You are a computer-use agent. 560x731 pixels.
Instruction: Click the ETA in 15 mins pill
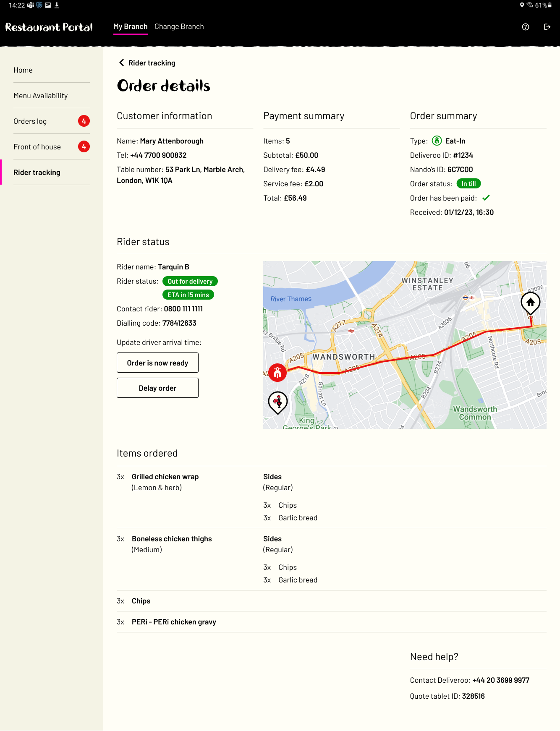click(188, 295)
